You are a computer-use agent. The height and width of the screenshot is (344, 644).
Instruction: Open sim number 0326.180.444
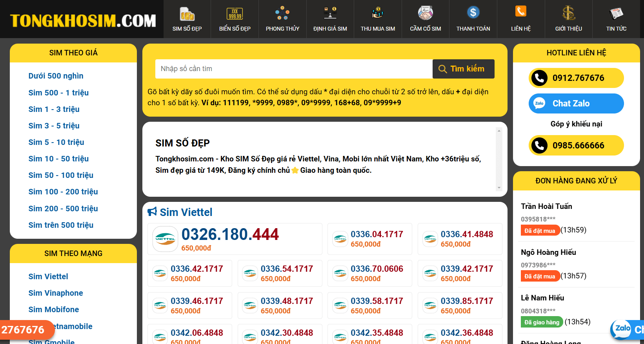[230, 234]
